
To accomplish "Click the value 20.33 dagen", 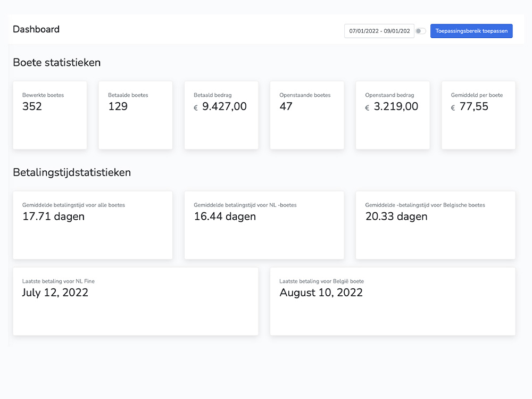I will (x=396, y=217).
